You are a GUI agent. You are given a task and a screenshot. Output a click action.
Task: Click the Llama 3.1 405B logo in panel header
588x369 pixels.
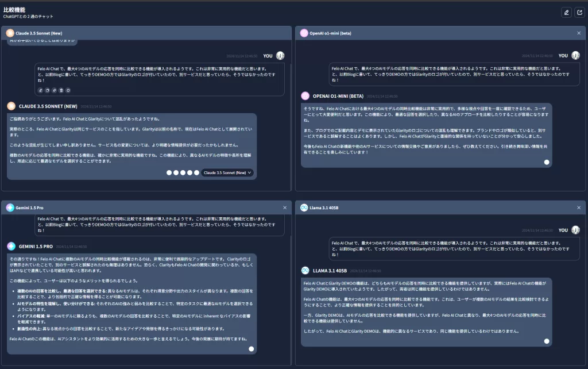tap(304, 207)
